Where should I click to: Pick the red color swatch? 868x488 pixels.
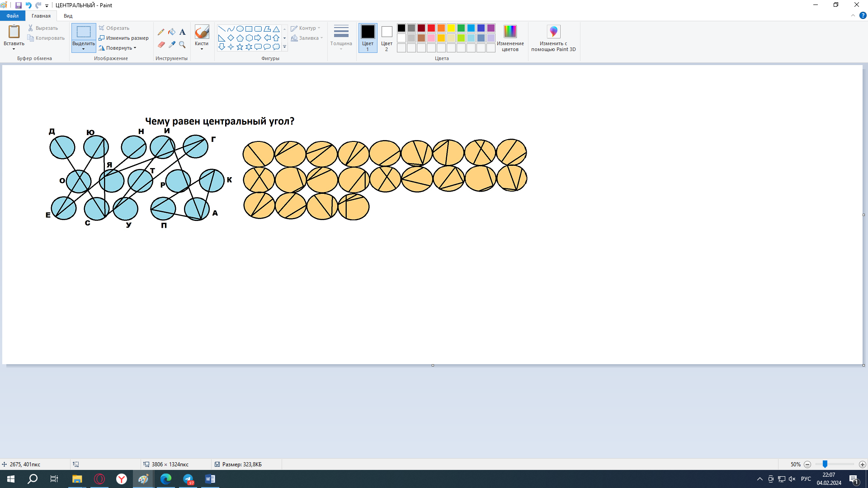click(431, 28)
